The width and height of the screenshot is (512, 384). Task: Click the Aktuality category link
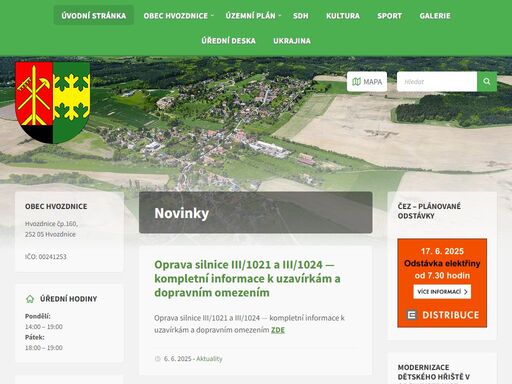coord(209,359)
